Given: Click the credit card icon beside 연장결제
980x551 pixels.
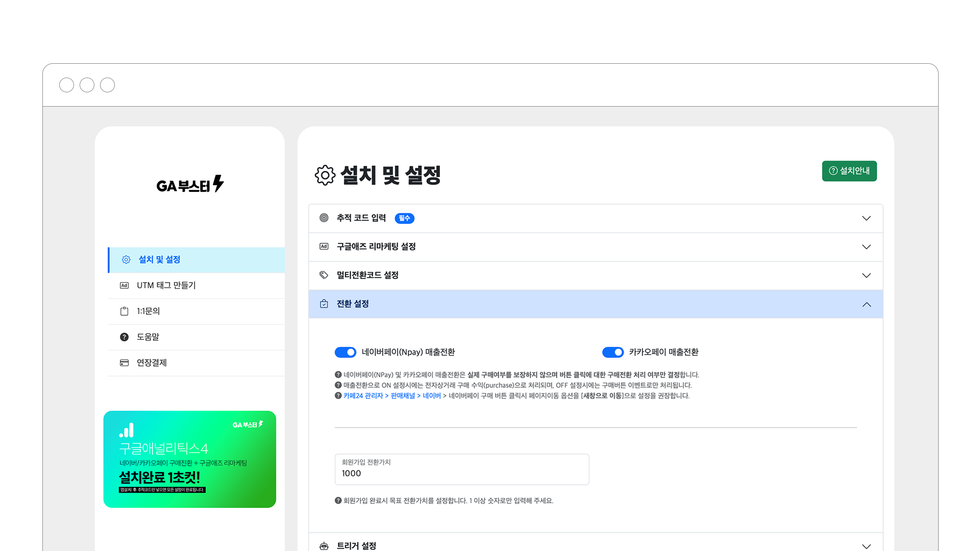Looking at the screenshot, I should tap(124, 363).
